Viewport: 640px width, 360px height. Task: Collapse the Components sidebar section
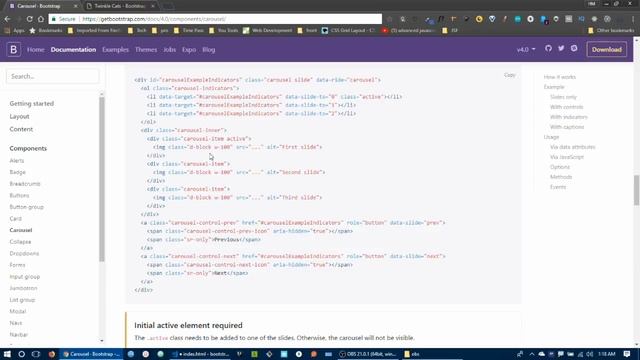click(x=28, y=148)
